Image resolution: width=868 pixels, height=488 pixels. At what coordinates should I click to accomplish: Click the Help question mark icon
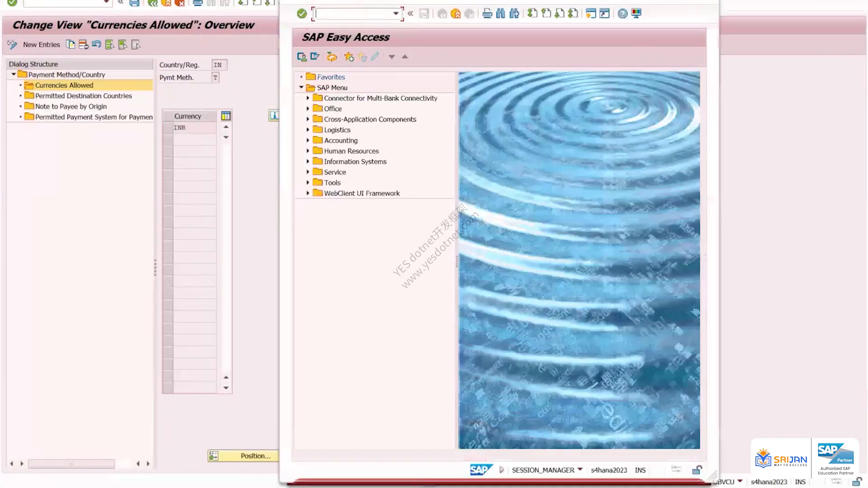(x=623, y=14)
